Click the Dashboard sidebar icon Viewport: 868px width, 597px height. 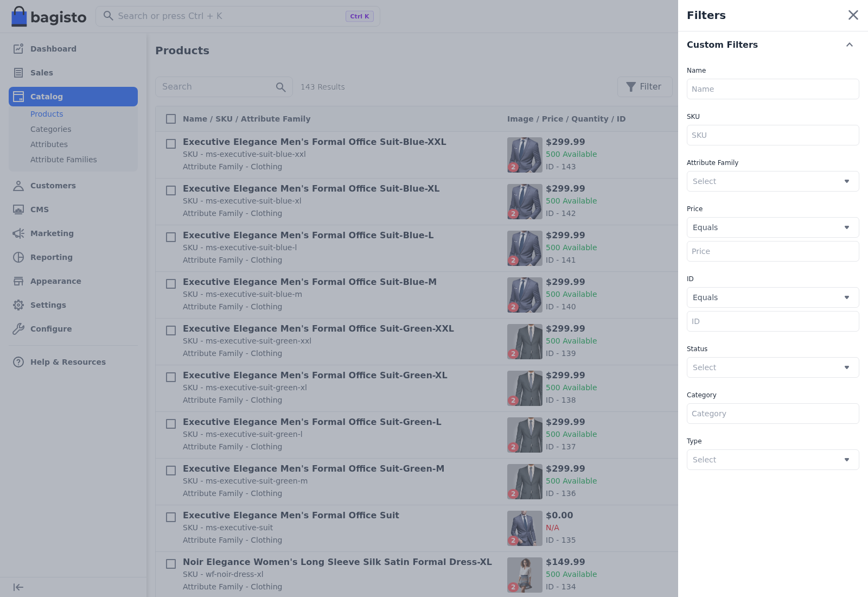pos(18,49)
